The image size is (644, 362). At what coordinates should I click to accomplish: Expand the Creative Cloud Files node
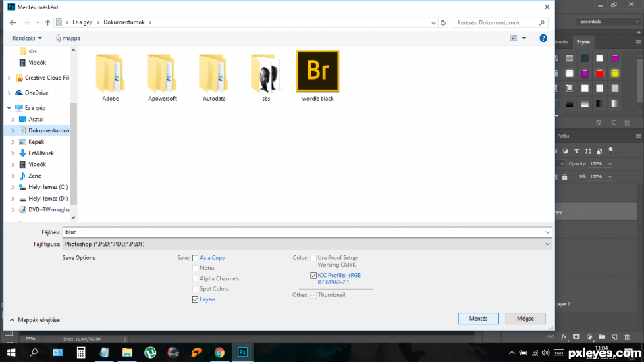[9, 78]
